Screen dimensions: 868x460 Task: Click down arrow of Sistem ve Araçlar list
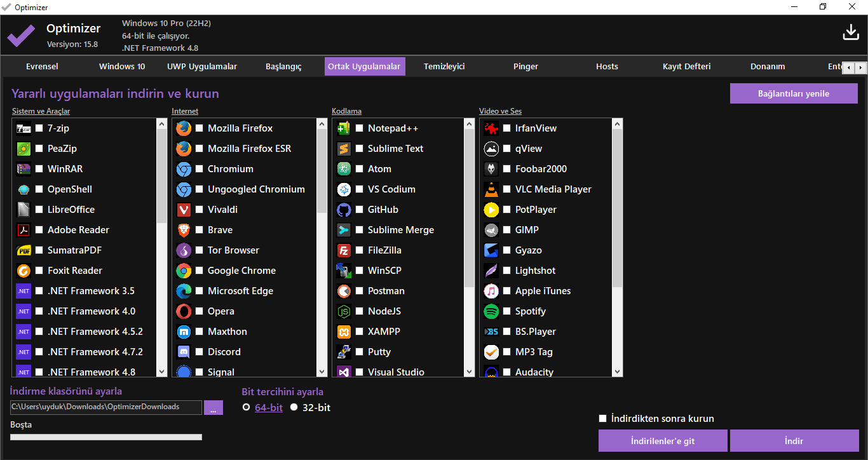161,372
